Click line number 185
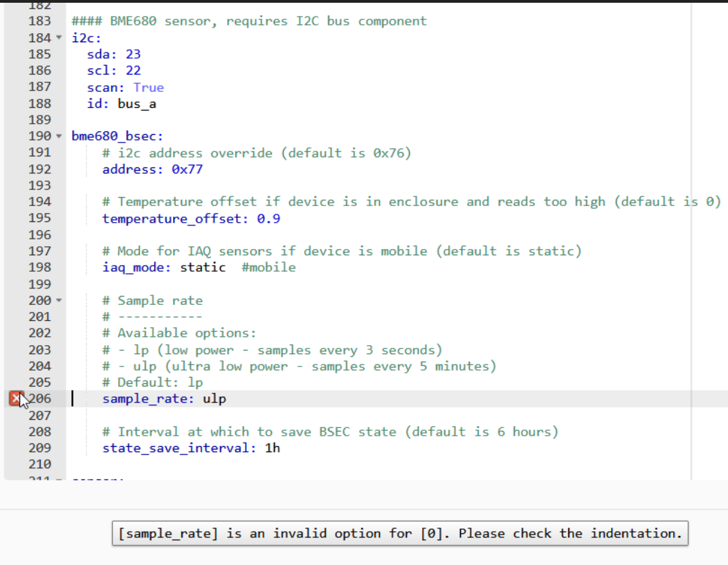728x565 pixels. [x=40, y=54]
